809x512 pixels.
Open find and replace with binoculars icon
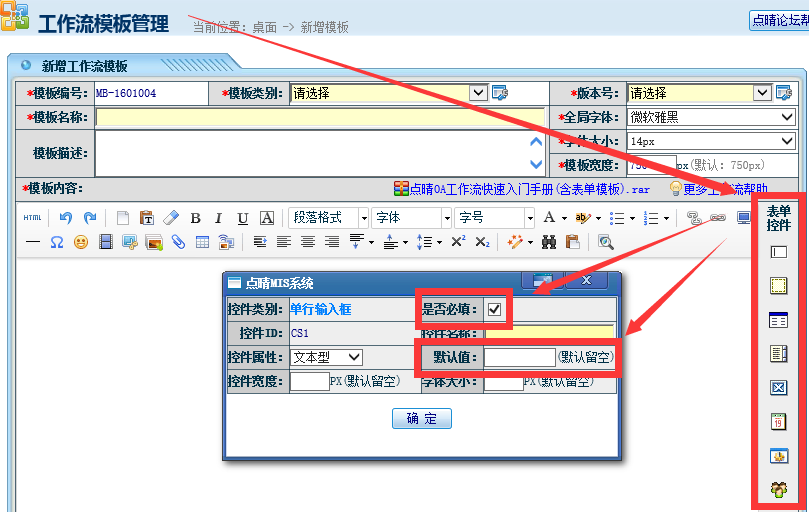click(x=548, y=242)
